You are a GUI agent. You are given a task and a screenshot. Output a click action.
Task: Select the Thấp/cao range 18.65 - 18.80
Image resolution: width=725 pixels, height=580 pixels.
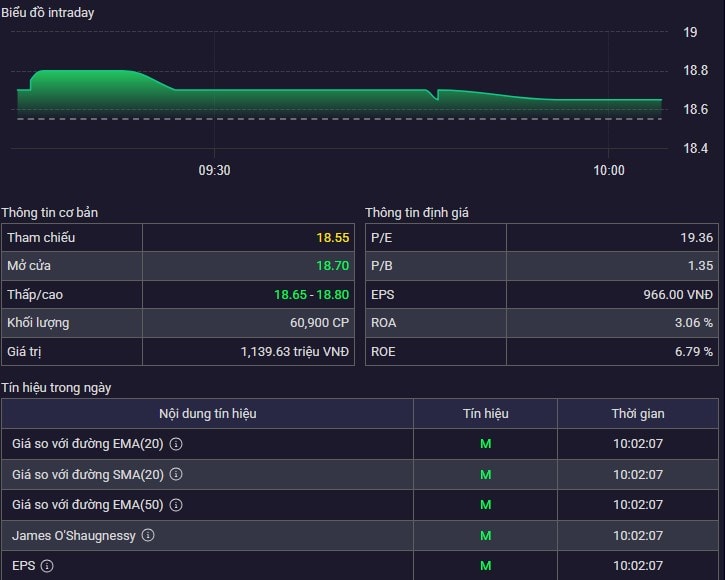coord(311,295)
